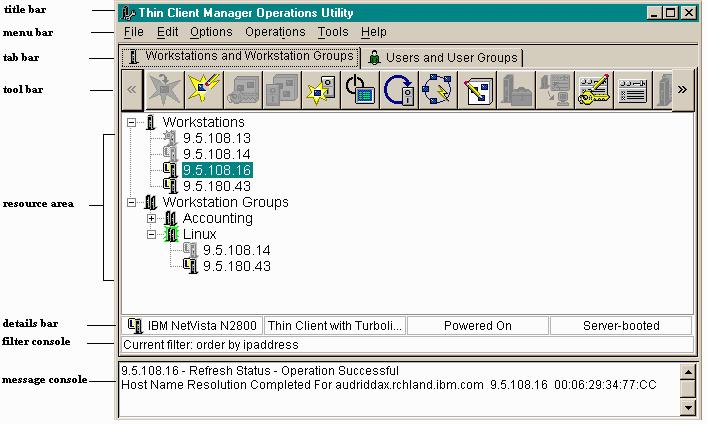Click the partially visible gray tower toolbar icon
This screenshot has height=424, width=707.
664,89
